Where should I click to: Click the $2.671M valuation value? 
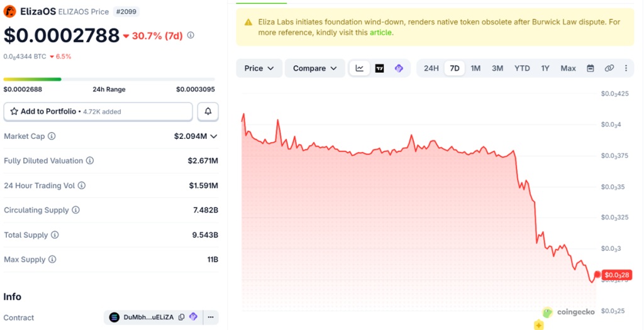203,160
